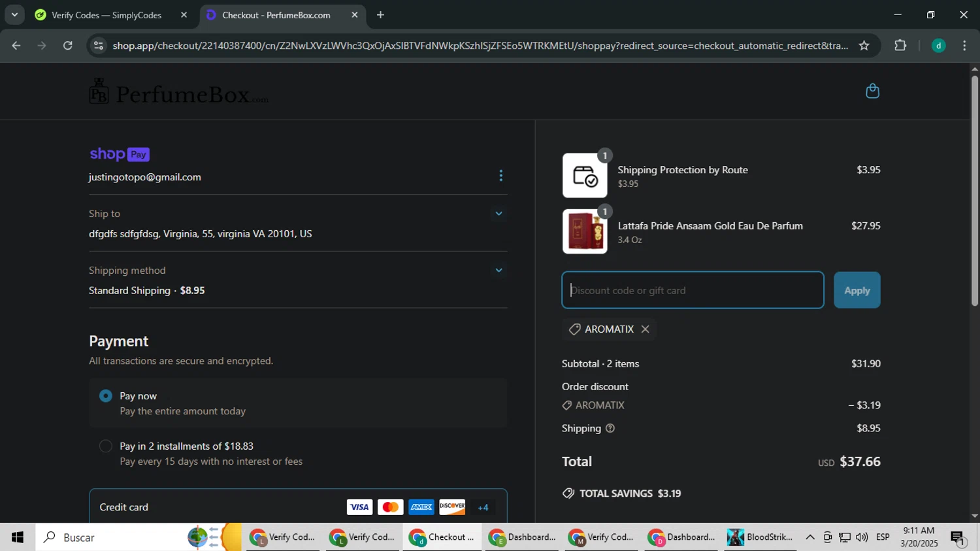This screenshot has height=551, width=980.
Task: Click the American Express card icon
Action: [x=421, y=507]
